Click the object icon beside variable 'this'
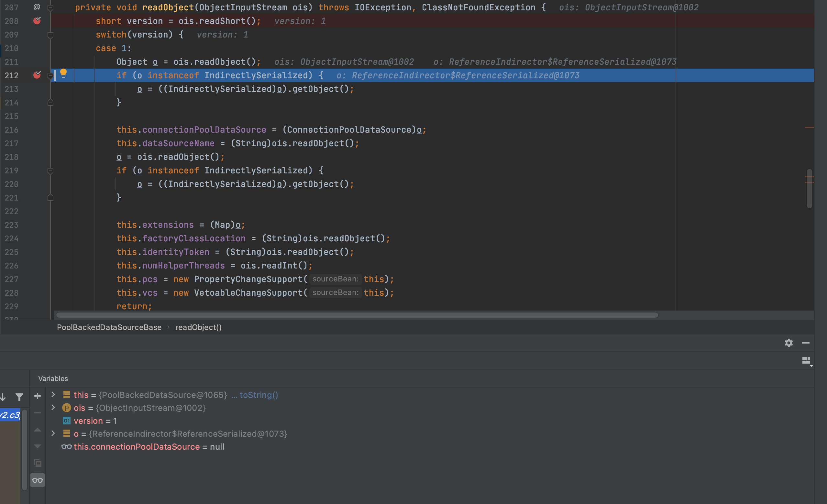Viewport: 827px width, 504px height. tap(66, 395)
